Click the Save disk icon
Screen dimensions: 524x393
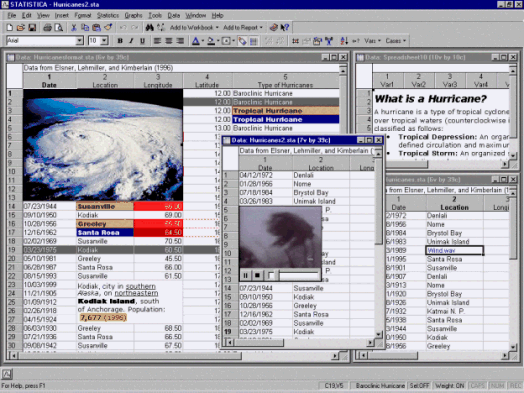[x=32, y=27]
